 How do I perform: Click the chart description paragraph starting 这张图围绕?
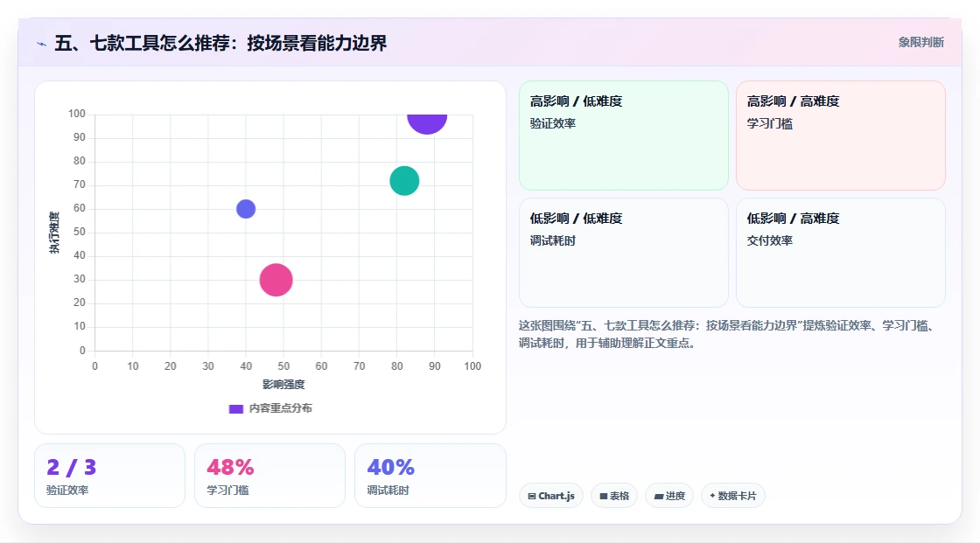tap(727, 334)
